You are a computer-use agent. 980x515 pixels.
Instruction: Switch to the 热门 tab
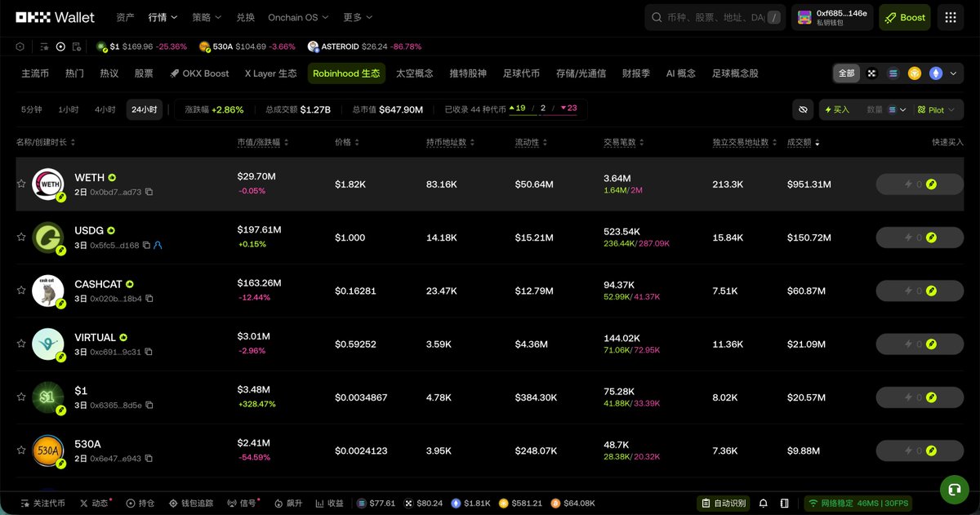click(74, 73)
